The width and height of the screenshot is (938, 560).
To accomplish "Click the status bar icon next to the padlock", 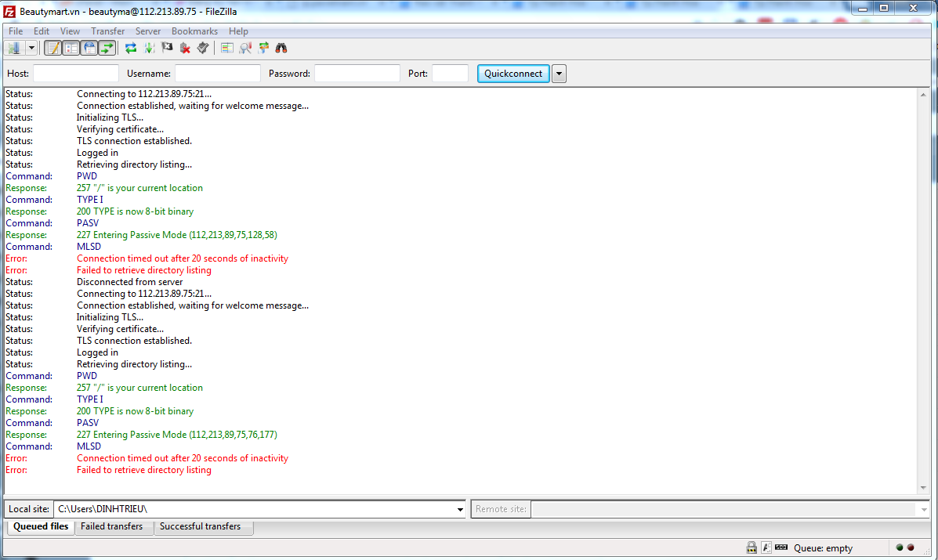I will click(766, 547).
